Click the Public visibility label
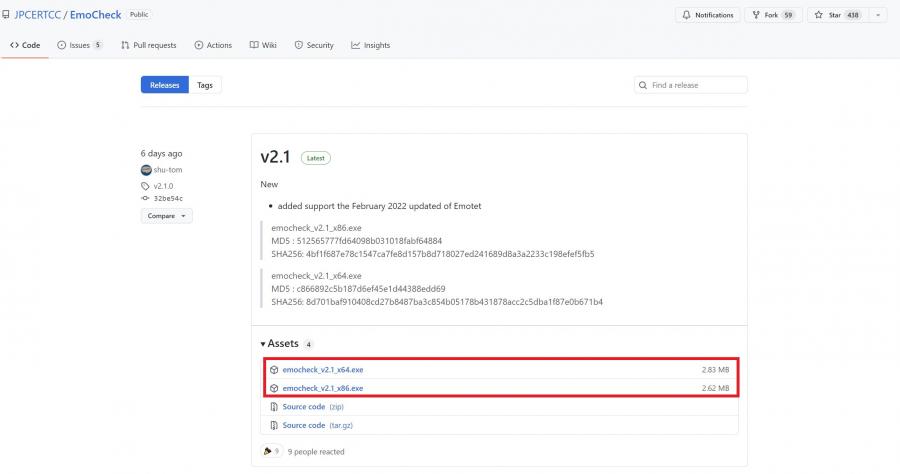The image size is (900, 474). pyautogui.click(x=139, y=14)
